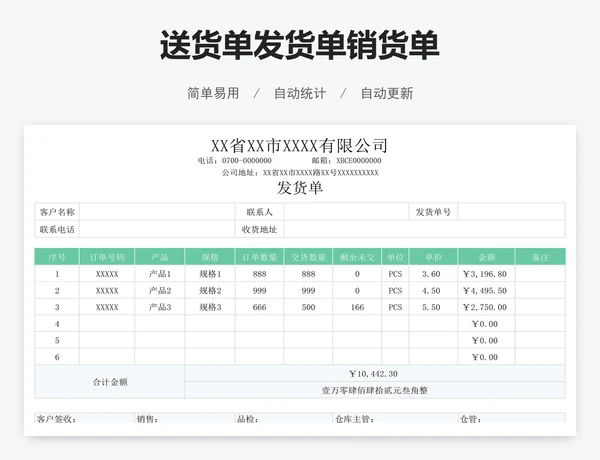Click the 销售 signature field

coord(185,418)
